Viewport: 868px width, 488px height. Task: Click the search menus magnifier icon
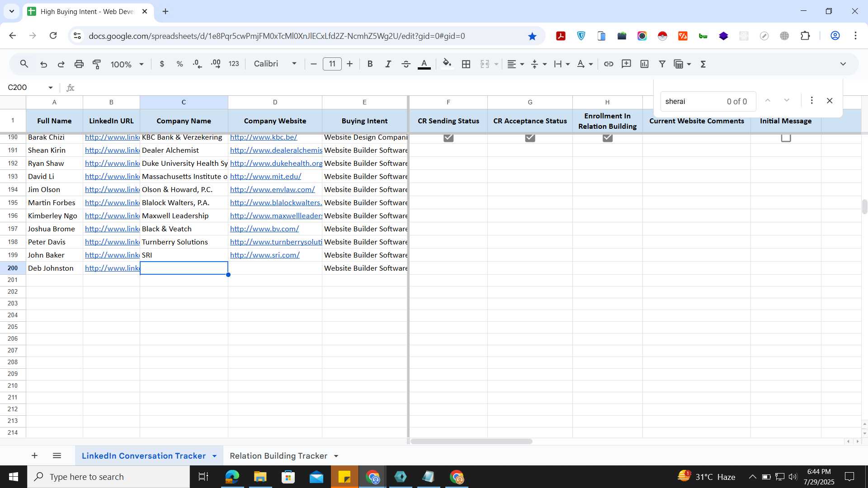click(24, 64)
